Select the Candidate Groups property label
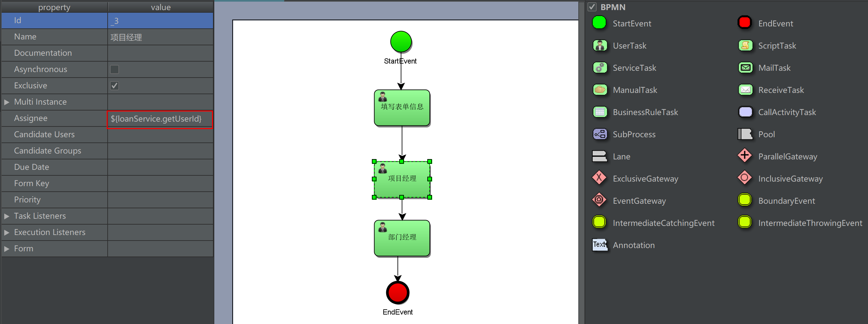The width and height of the screenshot is (868, 324). (48, 151)
